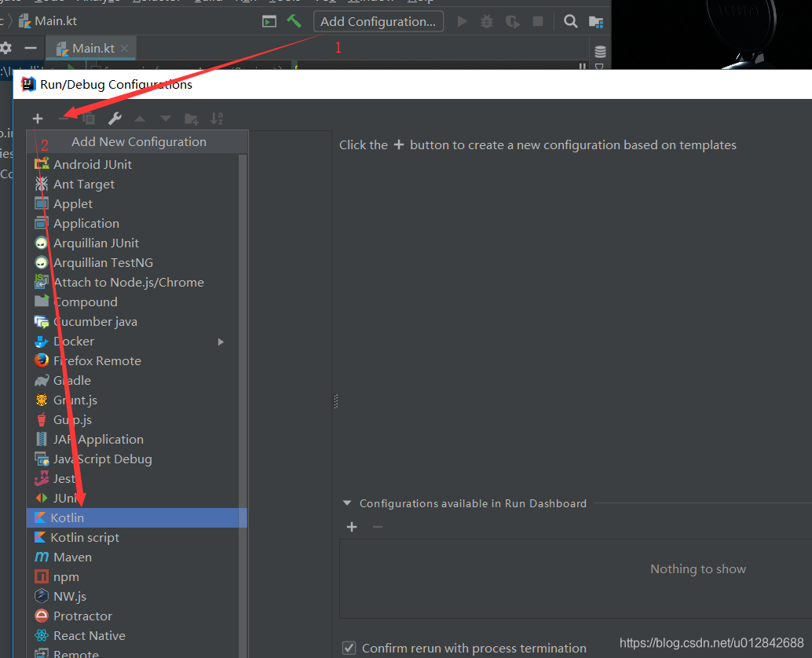Open the Add Configuration... dropdown button
812x658 pixels.
click(378, 22)
